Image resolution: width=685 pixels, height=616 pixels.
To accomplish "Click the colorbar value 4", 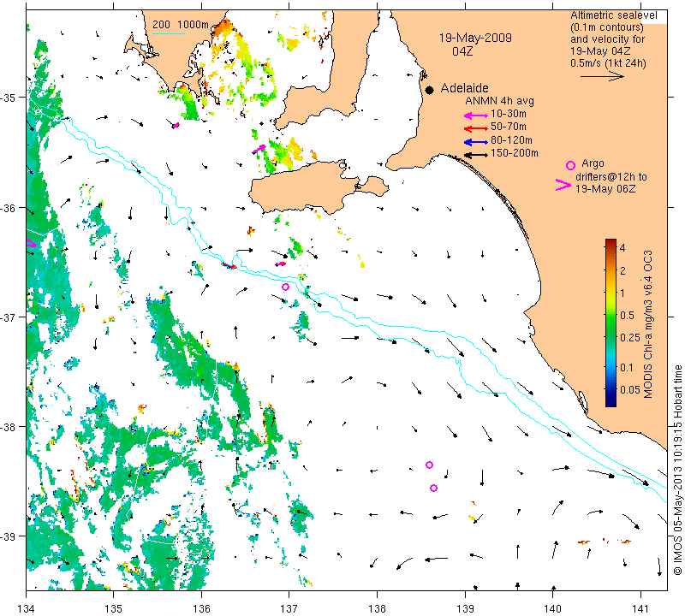I will coord(622,247).
